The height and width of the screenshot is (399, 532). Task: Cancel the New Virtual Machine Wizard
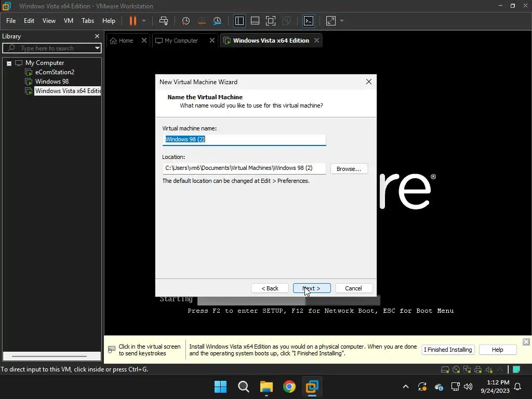353,288
